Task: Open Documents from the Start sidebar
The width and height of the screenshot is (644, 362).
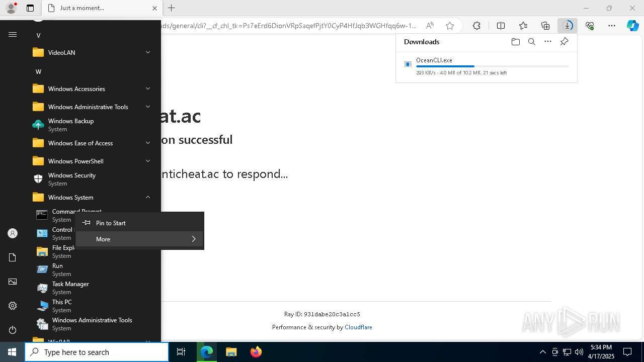Action: click(13, 257)
